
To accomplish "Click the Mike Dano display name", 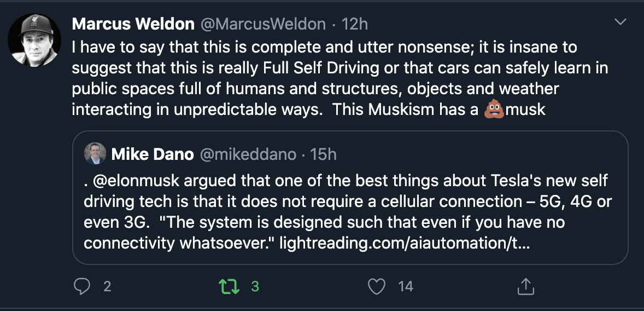I will [152, 155].
